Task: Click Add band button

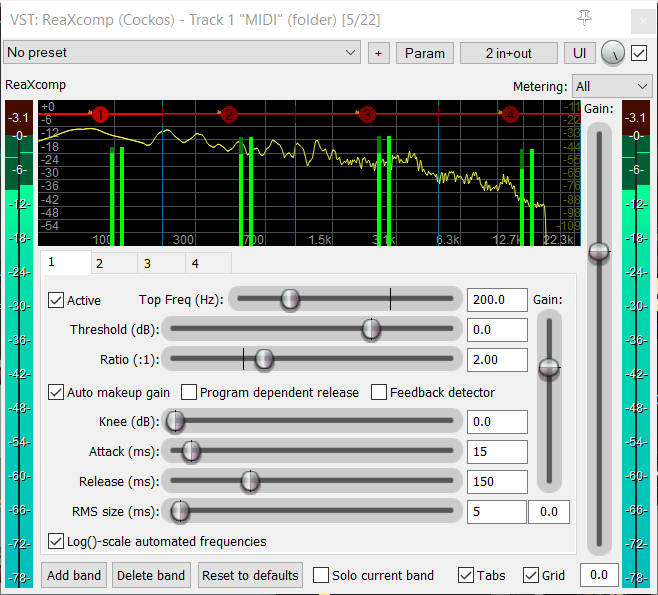Action: point(74,575)
